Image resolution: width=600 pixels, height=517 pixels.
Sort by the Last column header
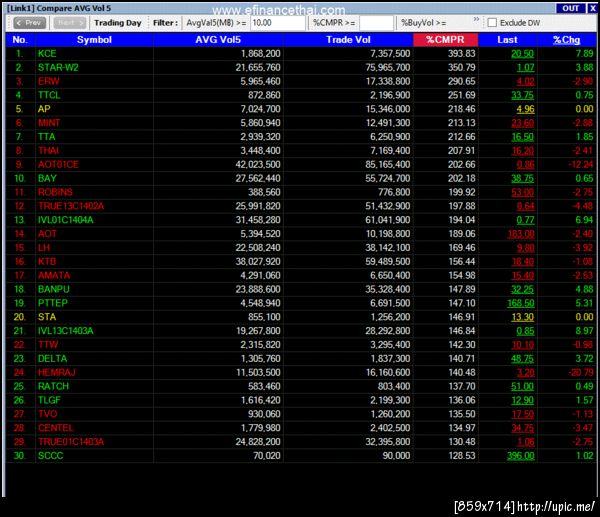507,40
